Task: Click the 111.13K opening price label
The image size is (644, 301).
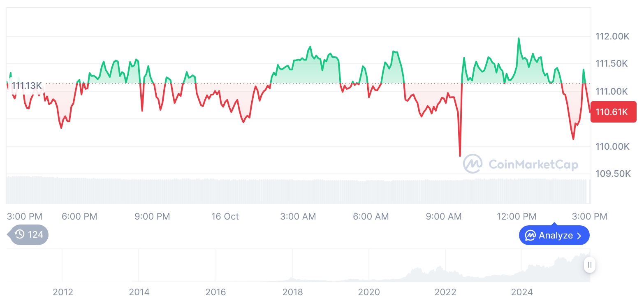Action: (26, 86)
